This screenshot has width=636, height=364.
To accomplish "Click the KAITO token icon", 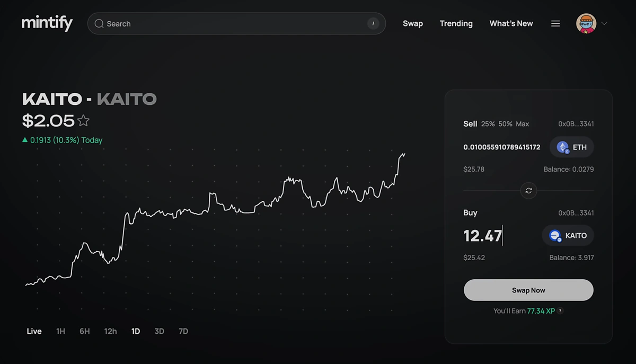I will (x=554, y=235).
